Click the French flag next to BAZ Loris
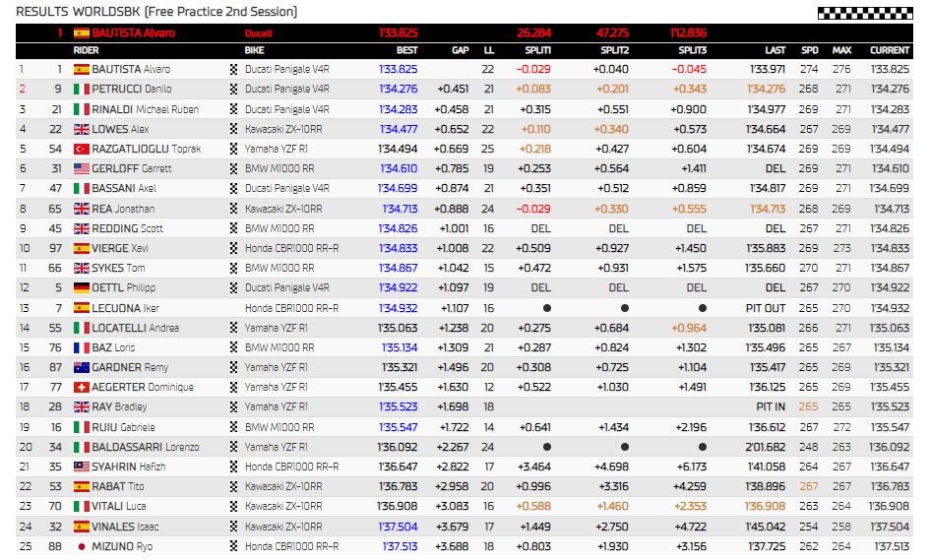Image resolution: width=930 pixels, height=560 pixels. point(82,347)
